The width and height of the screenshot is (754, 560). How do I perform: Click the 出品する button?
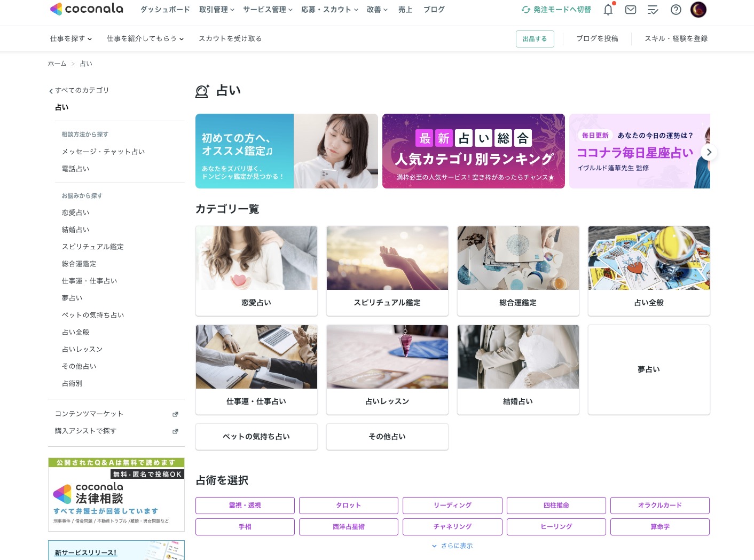pos(535,39)
